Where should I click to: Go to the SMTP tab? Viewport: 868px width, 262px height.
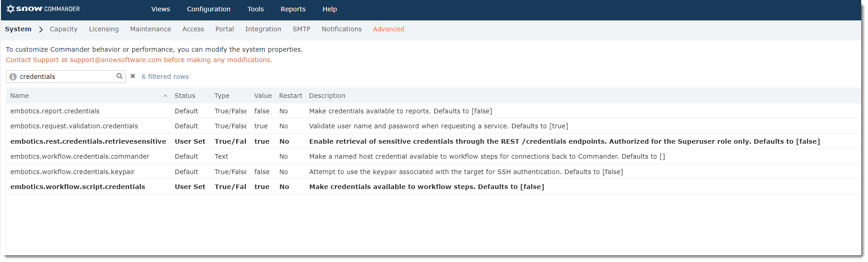click(302, 29)
